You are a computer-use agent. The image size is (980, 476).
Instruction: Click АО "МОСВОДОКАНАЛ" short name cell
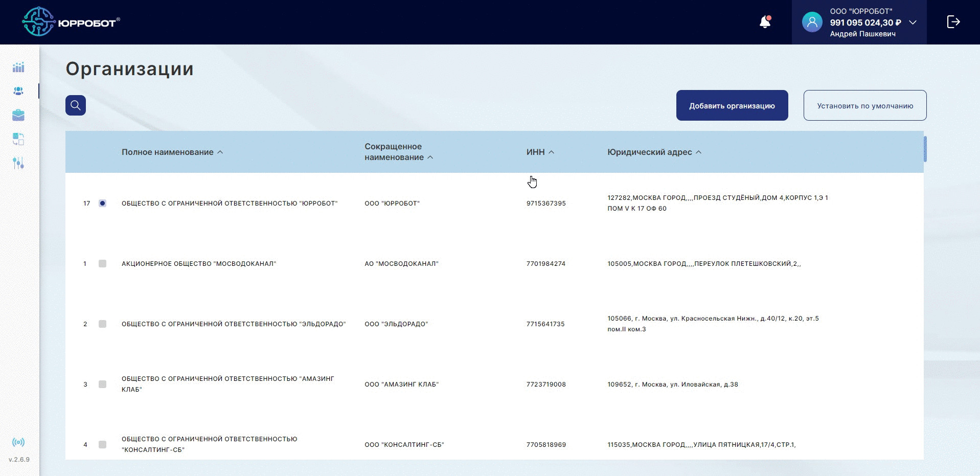[401, 264]
